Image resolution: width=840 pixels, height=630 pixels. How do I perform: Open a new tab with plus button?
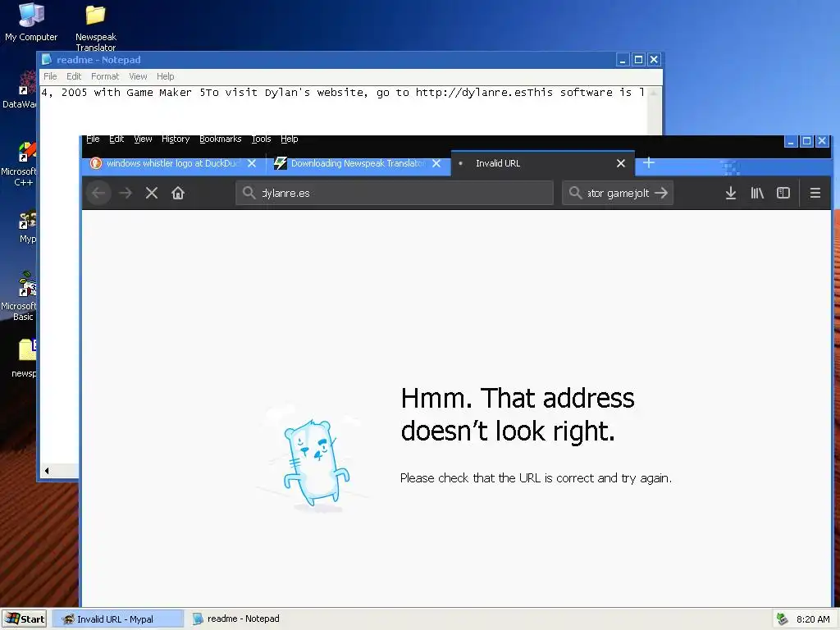[649, 163]
